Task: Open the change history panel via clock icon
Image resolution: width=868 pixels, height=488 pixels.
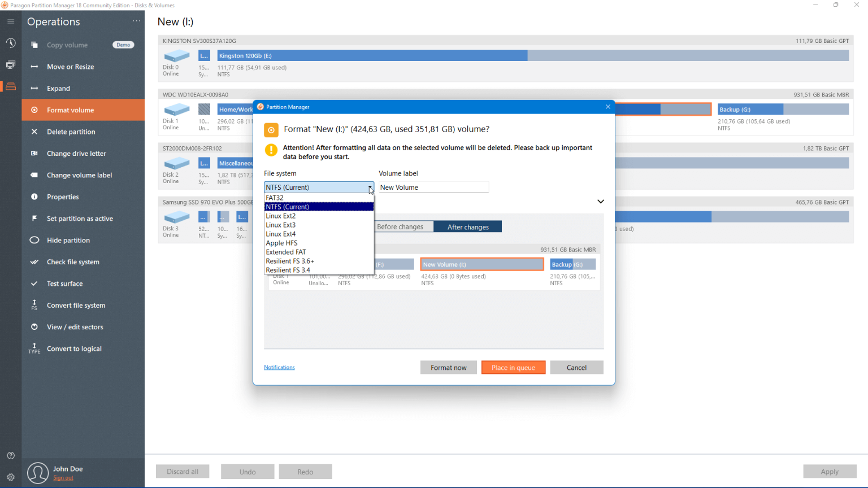Action: click(x=10, y=43)
